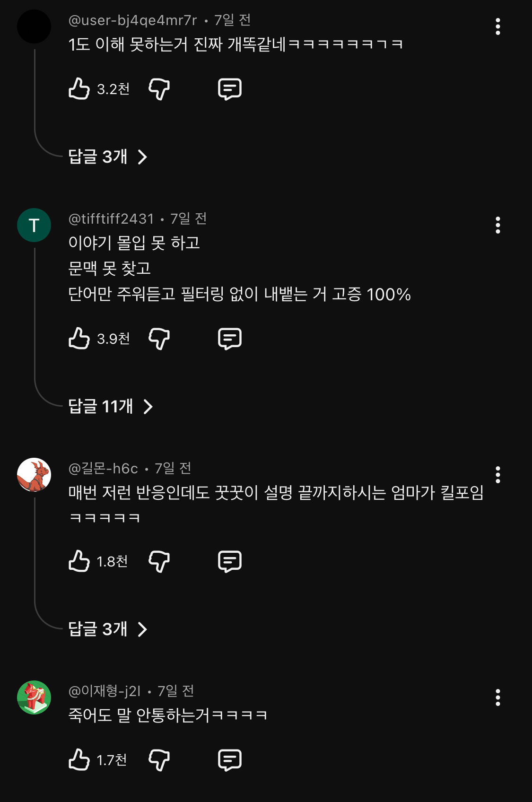
Task: Open @tifftiff2431 channel via username link
Action: coord(111,219)
